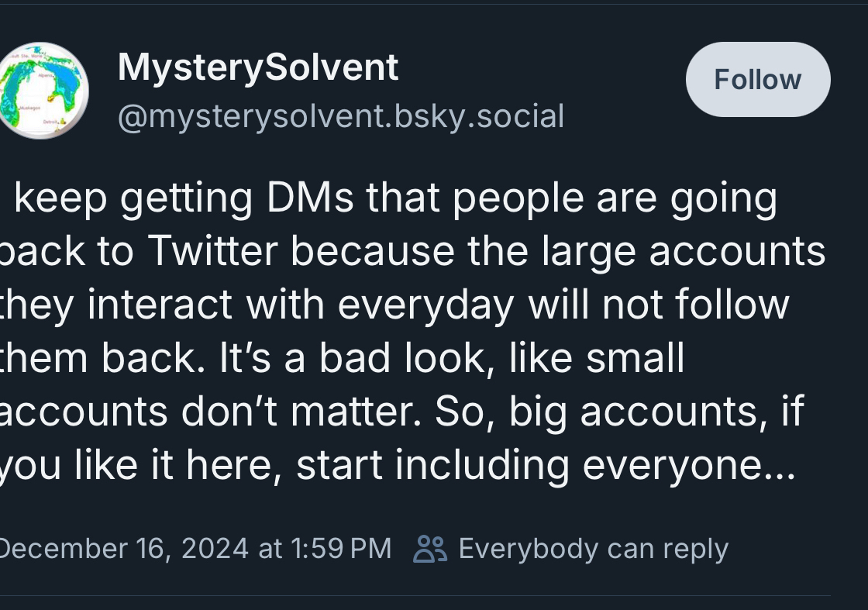The image size is (868, 610).
Task: Open the MysterySolvent display name link
Action: tap(258, 67)
